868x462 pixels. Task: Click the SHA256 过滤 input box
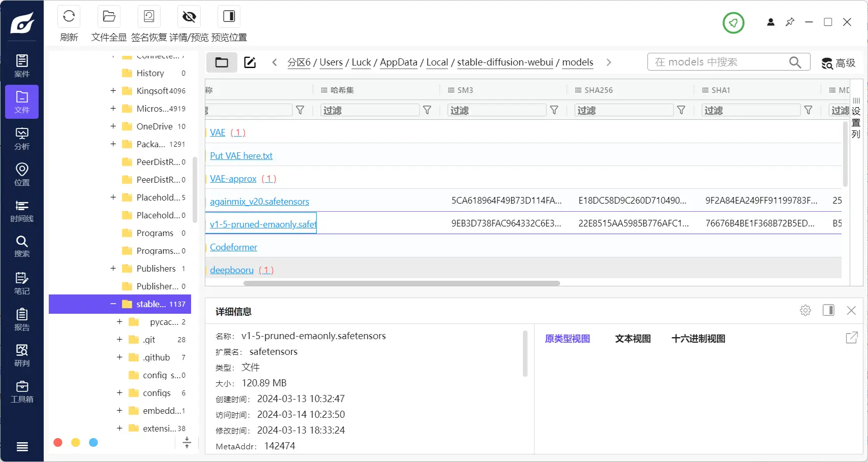point(624,110)
